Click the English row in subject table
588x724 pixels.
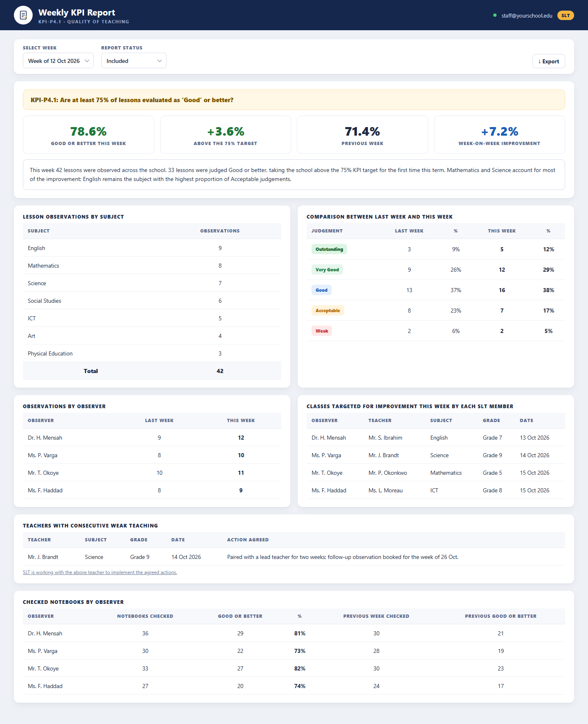click(x=152, y=248)
